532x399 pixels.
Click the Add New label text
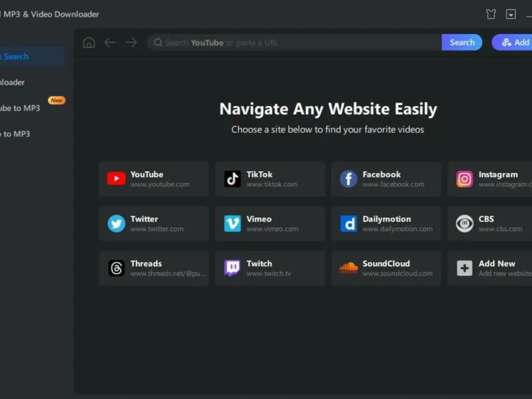pos(497,263)
